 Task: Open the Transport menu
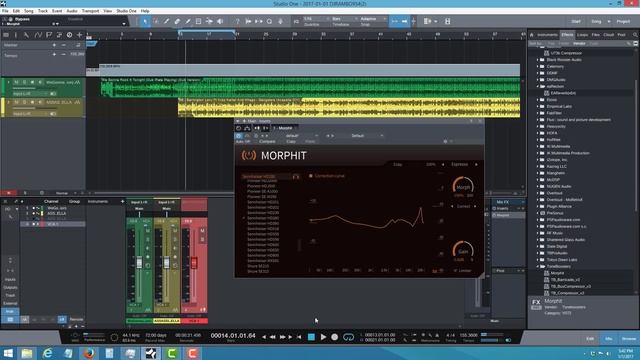90,11
